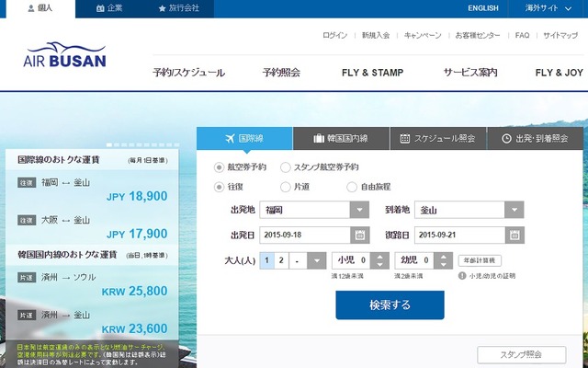The width and height of the screenshot is (588, 368).
Task: Click the star icon on 旅行会社 tab
Action: pyautogui.click(x=162, y=8)
